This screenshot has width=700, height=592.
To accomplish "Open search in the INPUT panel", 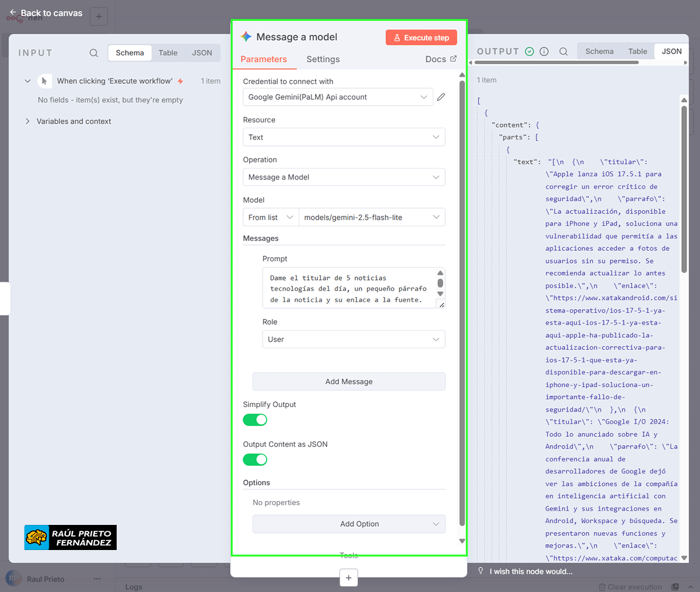I will [93, 52].
